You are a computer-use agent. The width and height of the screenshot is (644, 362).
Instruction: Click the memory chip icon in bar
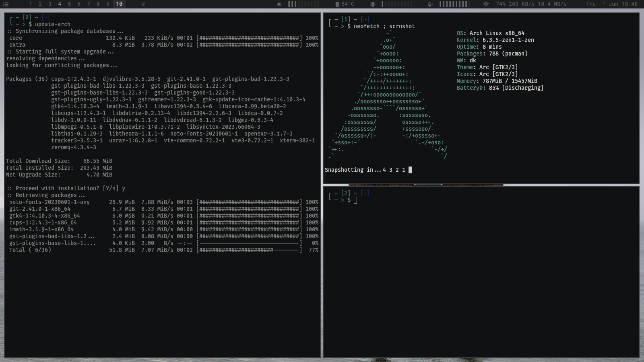[279, 4]
